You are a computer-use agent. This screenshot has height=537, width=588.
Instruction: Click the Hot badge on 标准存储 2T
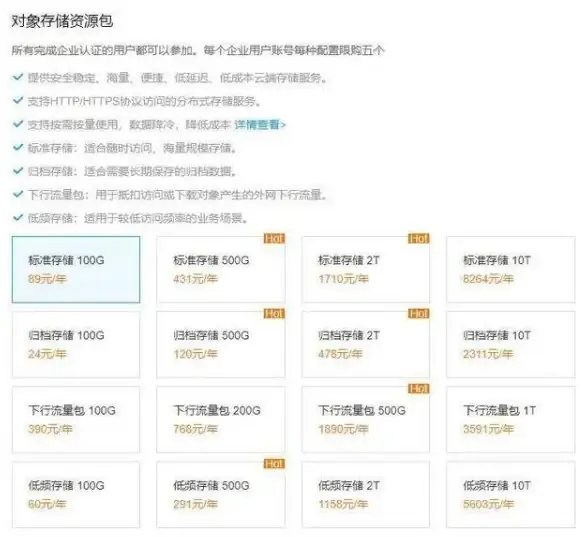(x=419, y=238)
